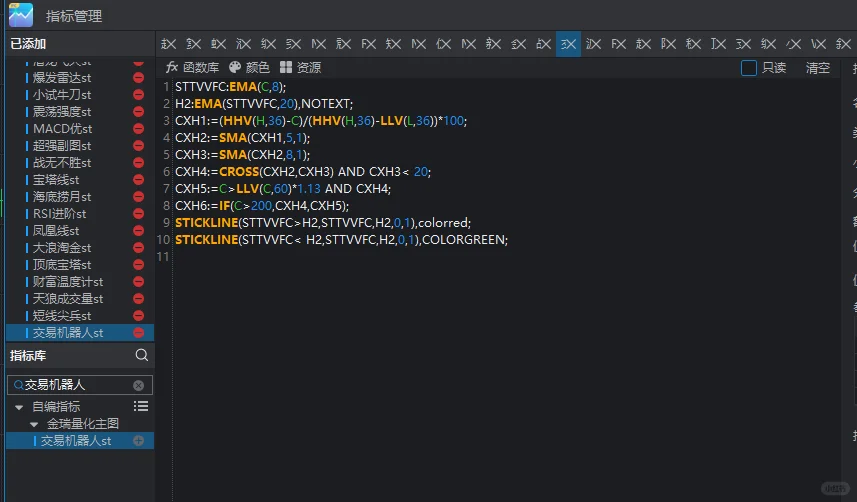Remove 天狼成交量st with its red minus icon
Viewport: 857px width, 502px height.
tap(138, 298)
